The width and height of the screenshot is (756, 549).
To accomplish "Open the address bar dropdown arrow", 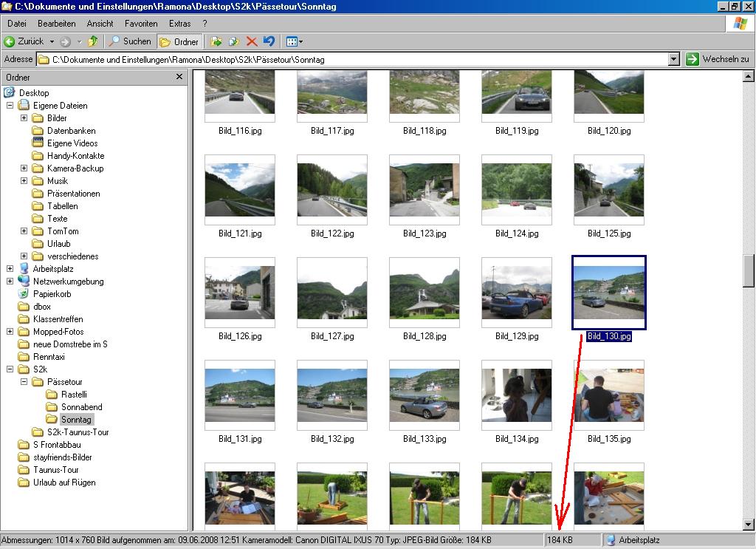I will [673, 59].
